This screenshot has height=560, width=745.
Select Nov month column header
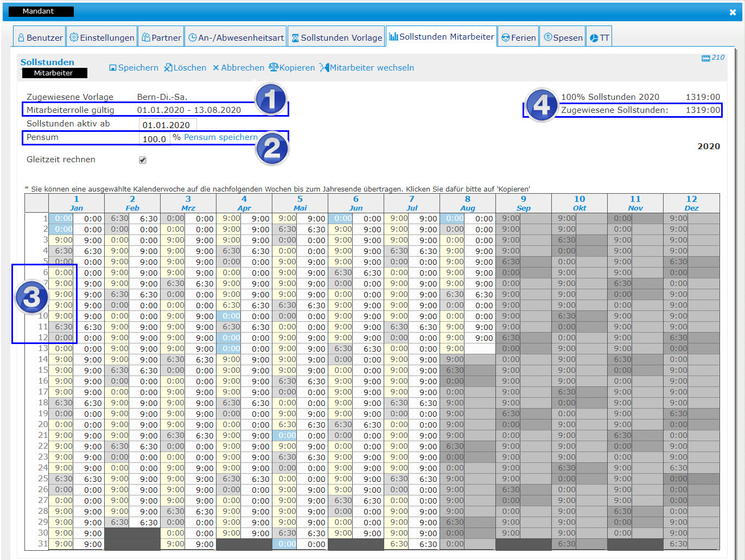tap(635, 203)
